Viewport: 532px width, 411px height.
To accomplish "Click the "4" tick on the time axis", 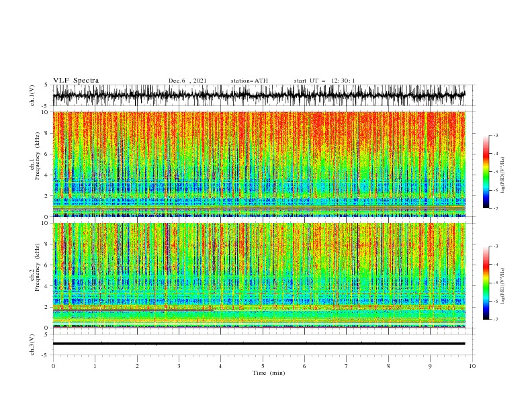I will coord(221,366).
